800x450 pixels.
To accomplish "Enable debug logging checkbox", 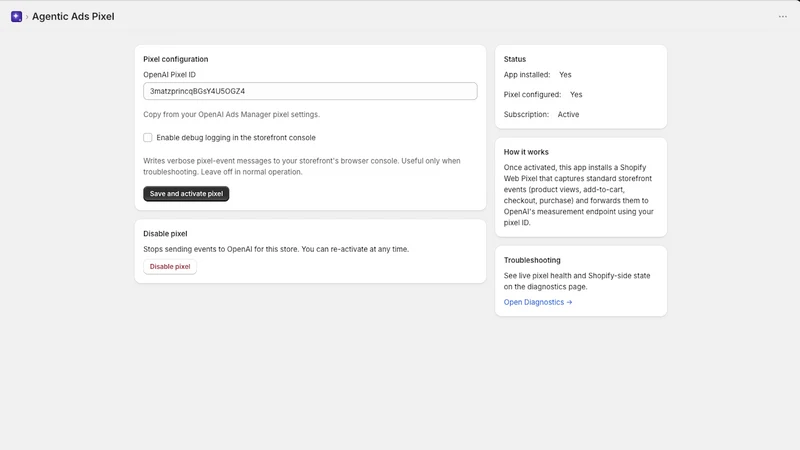I will click(147, 137).
